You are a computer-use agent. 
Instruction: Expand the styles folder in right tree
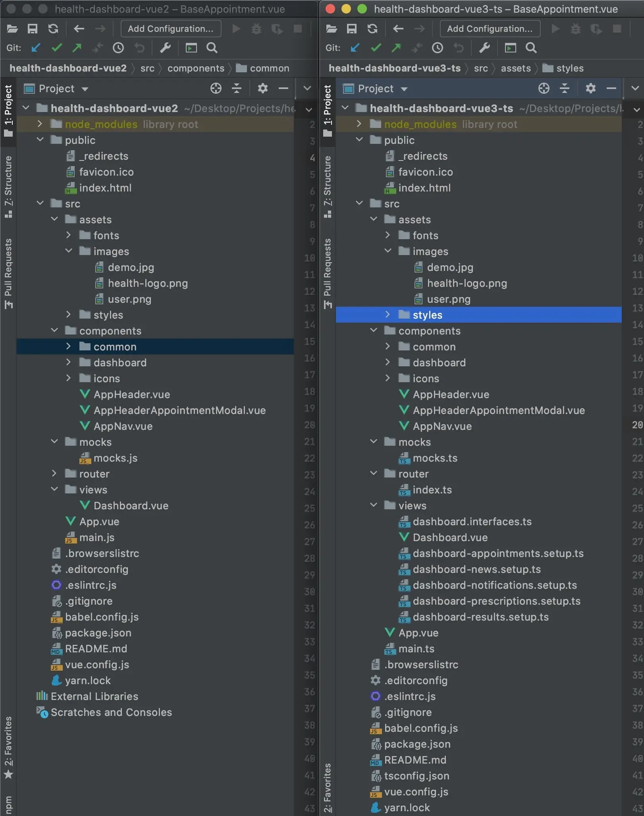[x=388, y=315]
